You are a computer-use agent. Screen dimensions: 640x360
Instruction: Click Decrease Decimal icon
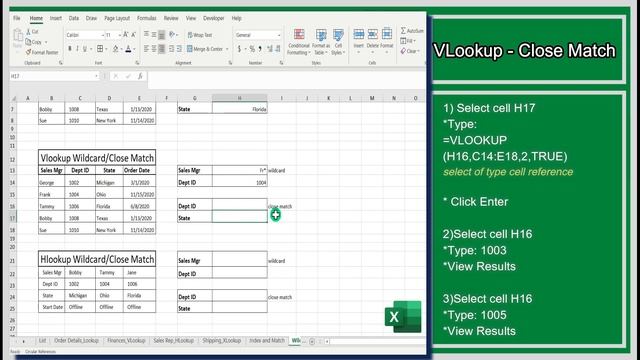[x=278, y=49]
